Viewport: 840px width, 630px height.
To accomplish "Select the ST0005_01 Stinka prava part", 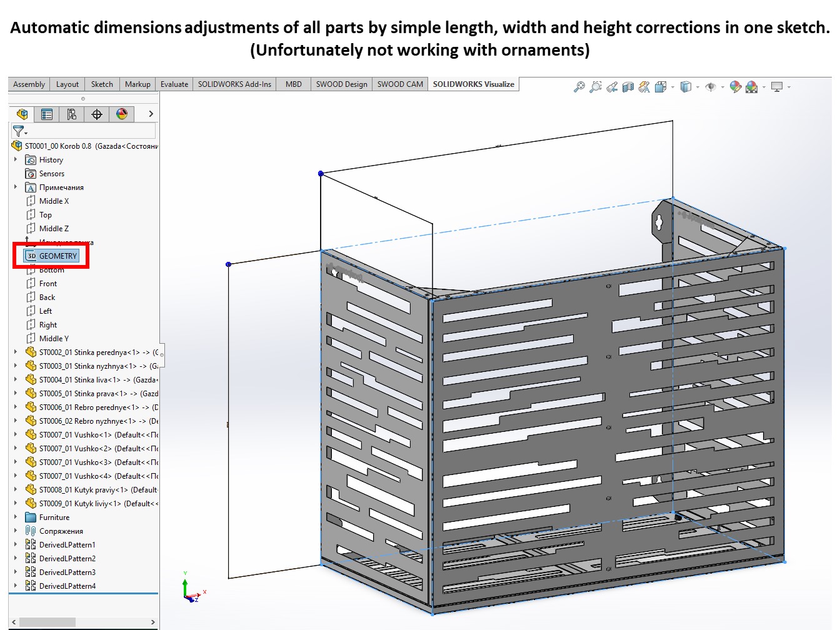I will [92, 394].
